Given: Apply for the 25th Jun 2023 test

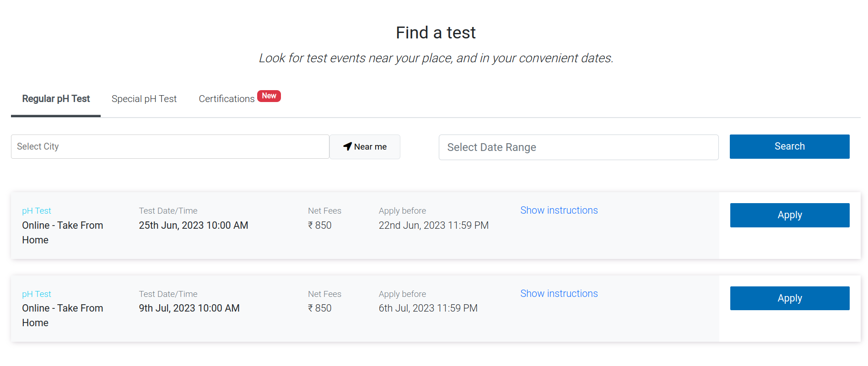Looking at the screenshot, I should tap(789, 215).
